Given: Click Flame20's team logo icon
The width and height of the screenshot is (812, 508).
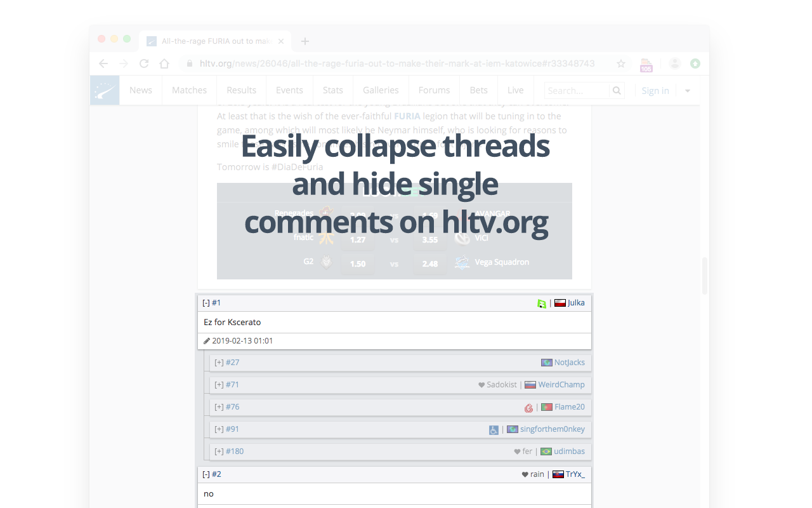Looking at the screenshot, I should click(x=528, y=408).
